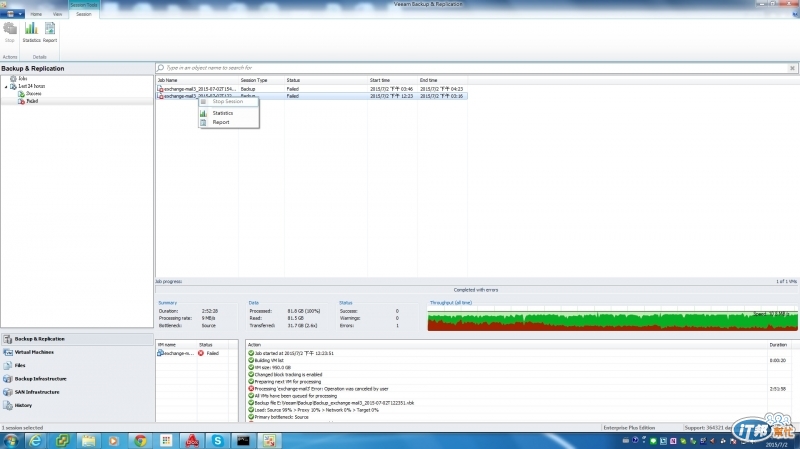Sort by the Job Name column header
800x449 pixels.
[x=197, y=80]
